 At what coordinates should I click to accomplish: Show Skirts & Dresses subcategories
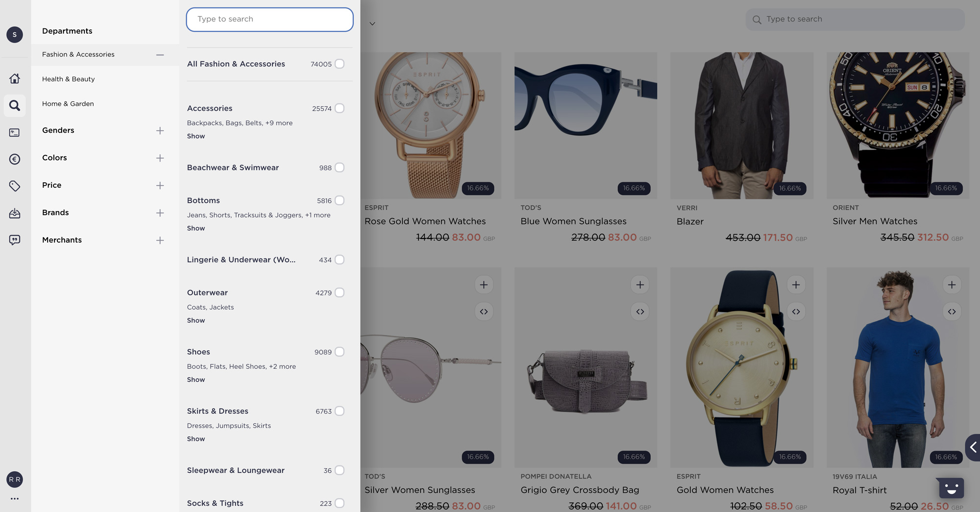pos(196,439)
